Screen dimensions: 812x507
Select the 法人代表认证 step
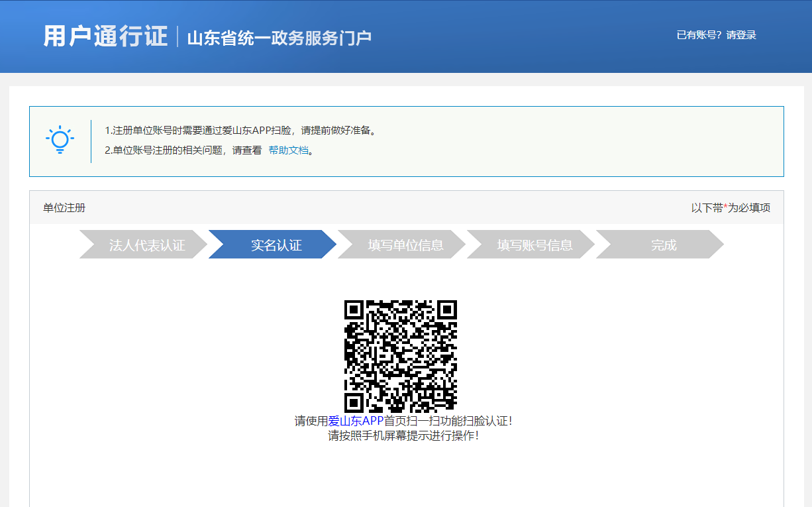click(x=147, y=245)
